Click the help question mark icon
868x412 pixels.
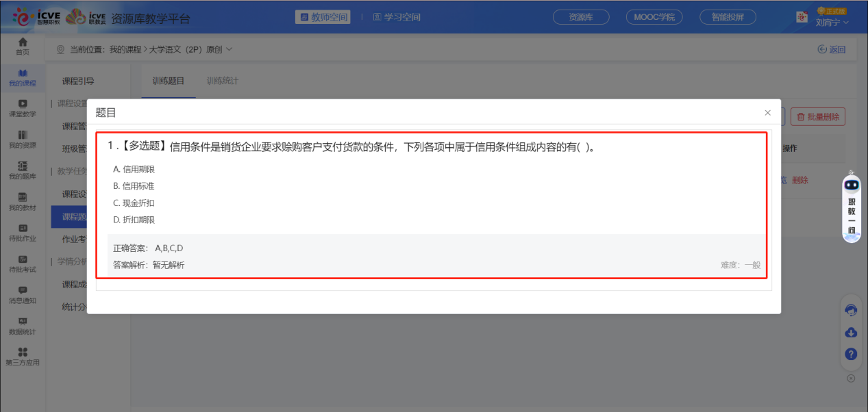pyautogui.click(x=851, y=354)
